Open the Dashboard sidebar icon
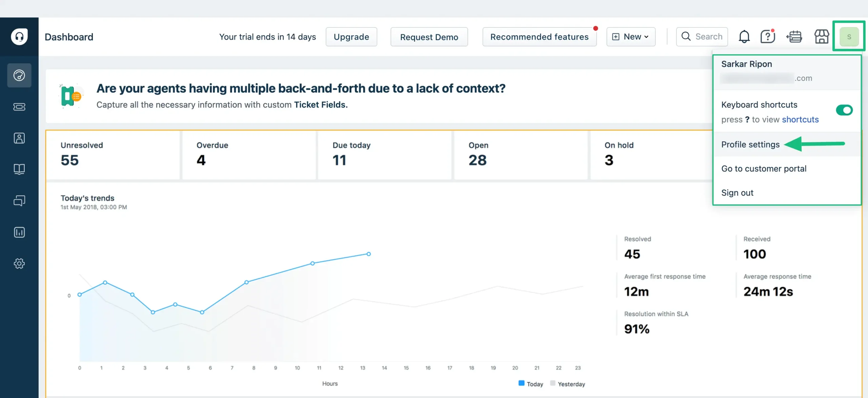The height and width of the screenshot is (398, 868). click(19, 75)
